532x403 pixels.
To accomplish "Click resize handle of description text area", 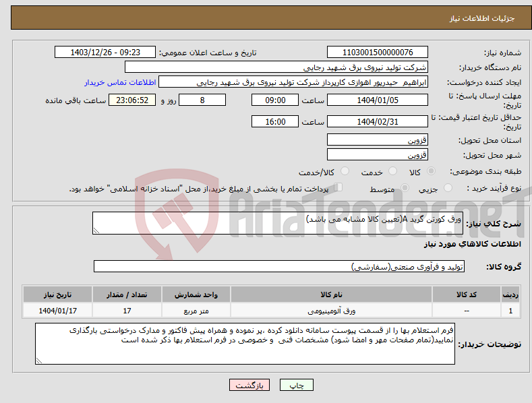I will 96,230.
